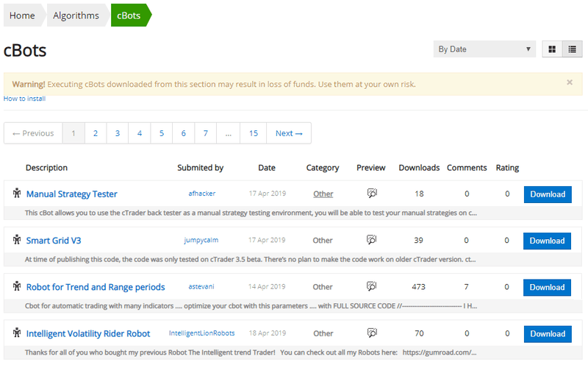Image resolution: width=588 pixels, height=365 pixels.
Task: Click Other category in Smart Grid V3 row
Action: 323,241
